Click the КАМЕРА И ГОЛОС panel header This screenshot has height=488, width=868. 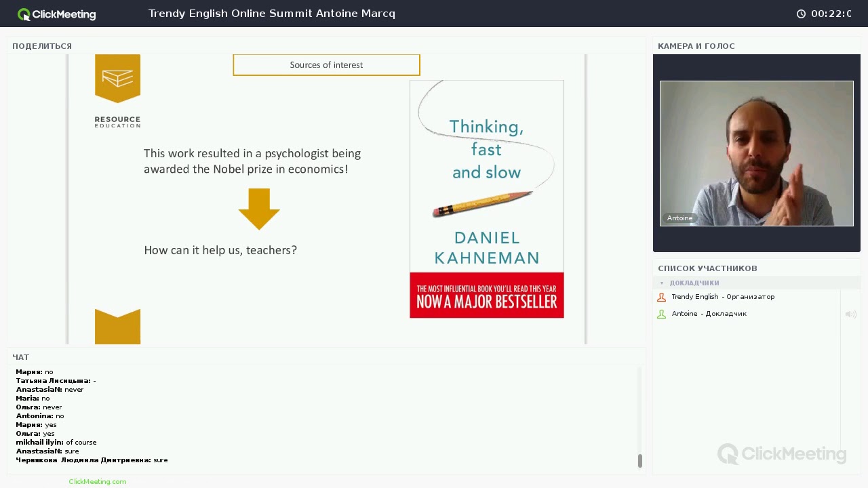click(x=696, y=46)
